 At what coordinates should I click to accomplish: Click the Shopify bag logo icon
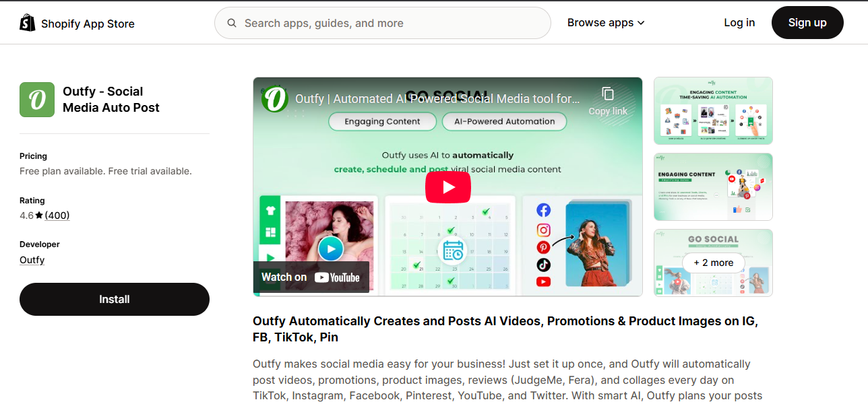(28, 23)
